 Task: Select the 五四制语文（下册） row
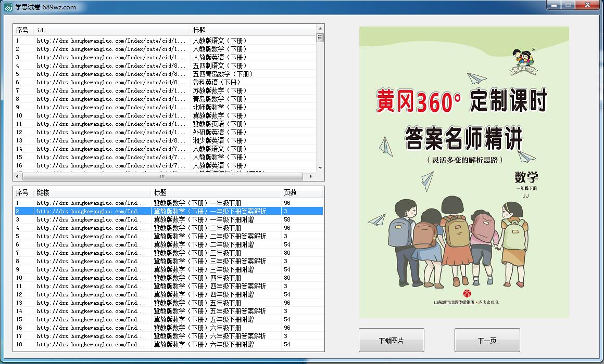pyautogui.click(x=165, y=66)
